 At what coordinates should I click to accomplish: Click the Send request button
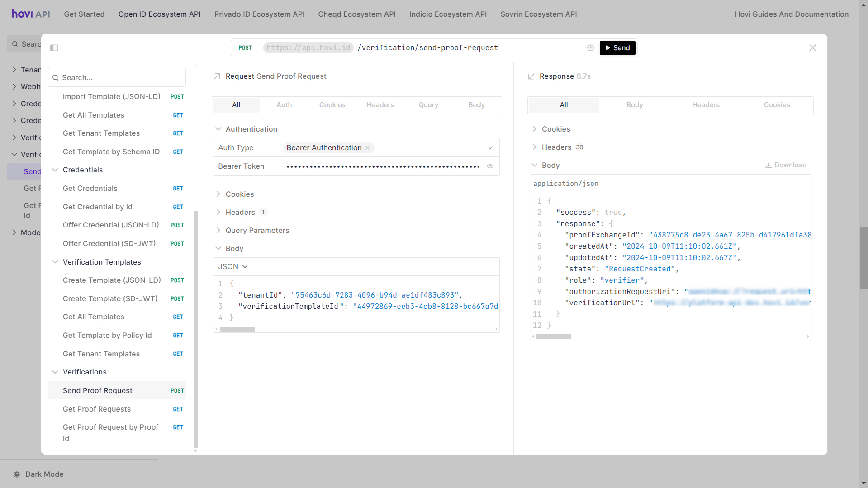click(x=617, y=48)
